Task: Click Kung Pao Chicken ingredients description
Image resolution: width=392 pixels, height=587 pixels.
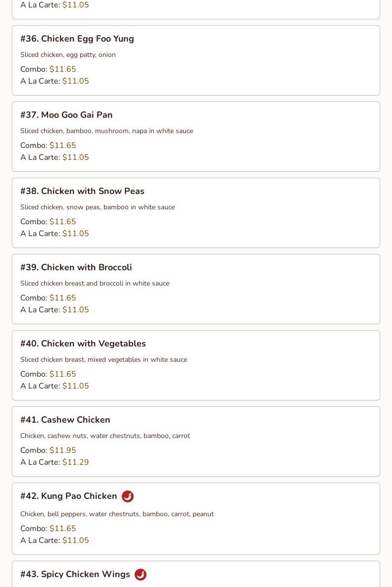Action: point(117,514)
